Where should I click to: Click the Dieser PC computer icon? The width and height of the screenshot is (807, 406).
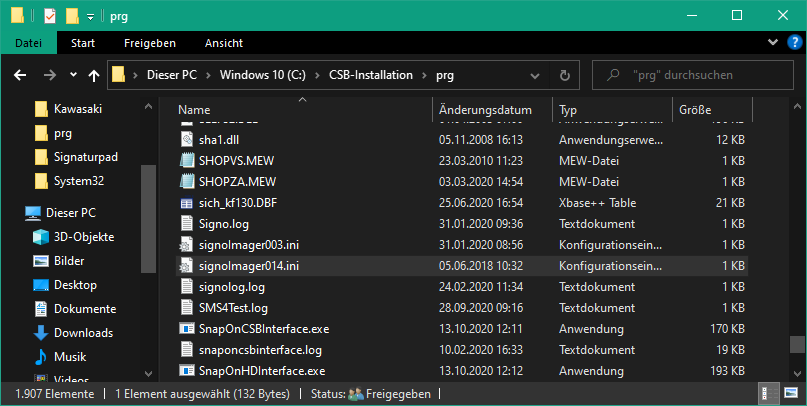[x=33, y=213]
